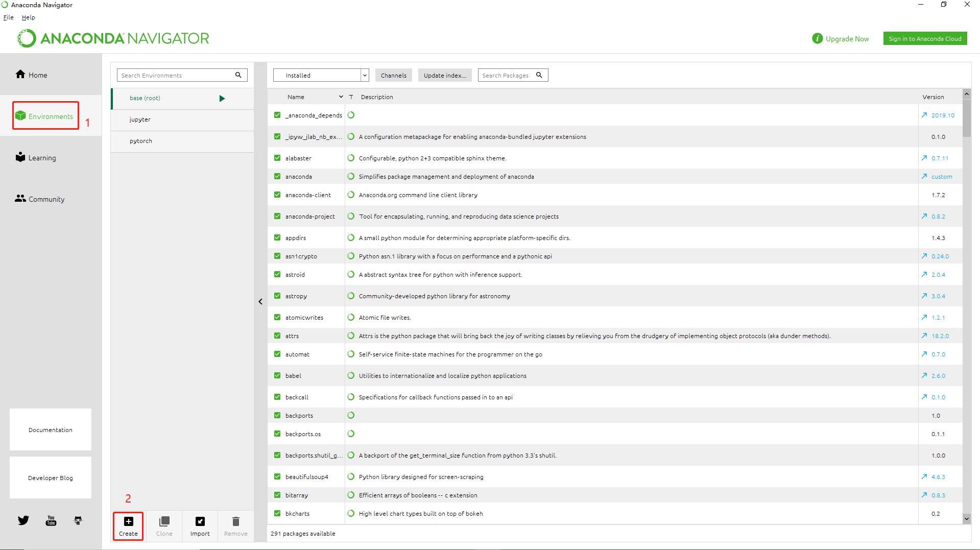This screenshot has width=980, height=550.
Task: Open the File menu
Action: 8,17
